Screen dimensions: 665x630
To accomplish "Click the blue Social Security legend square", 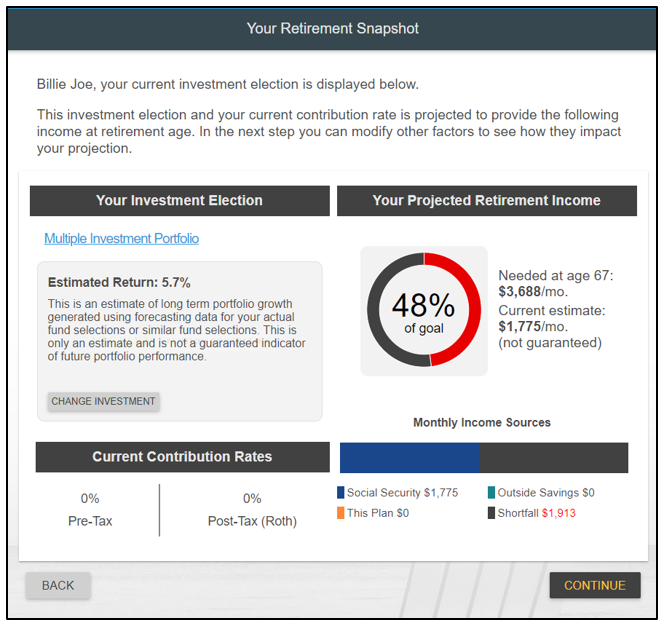I will pos(341,493).
